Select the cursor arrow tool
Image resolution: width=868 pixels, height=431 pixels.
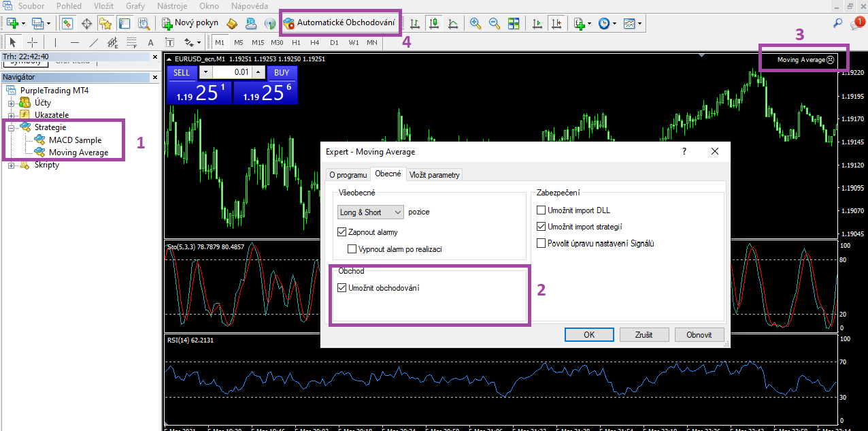[x=13, y=42]
